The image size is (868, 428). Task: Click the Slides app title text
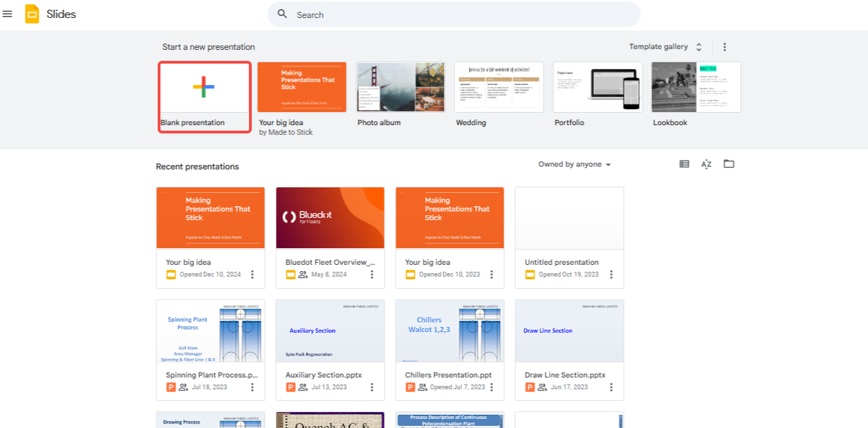(x=61, y=14)
